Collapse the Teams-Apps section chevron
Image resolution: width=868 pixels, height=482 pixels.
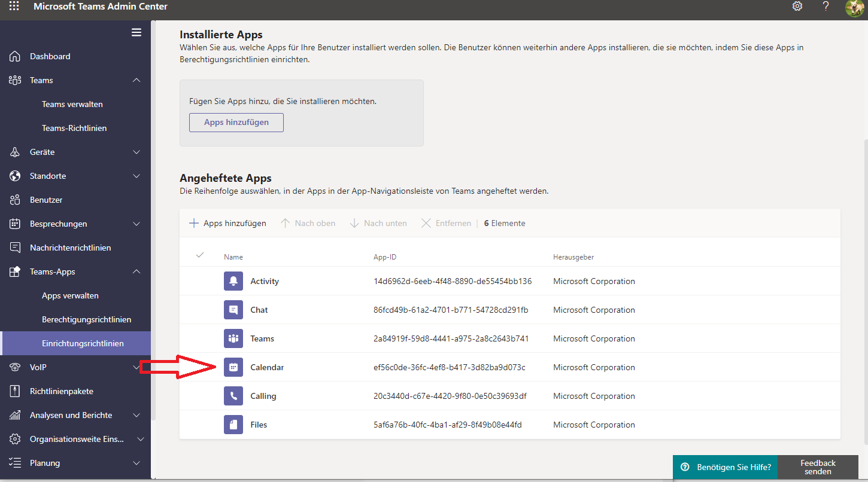[x=136, y=271]
